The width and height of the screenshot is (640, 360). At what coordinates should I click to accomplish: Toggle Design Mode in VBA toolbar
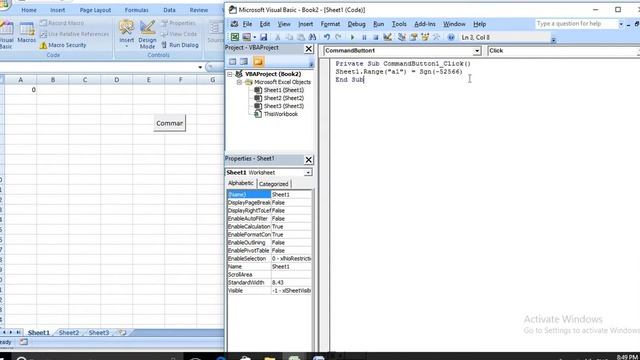tap(387, 37)
